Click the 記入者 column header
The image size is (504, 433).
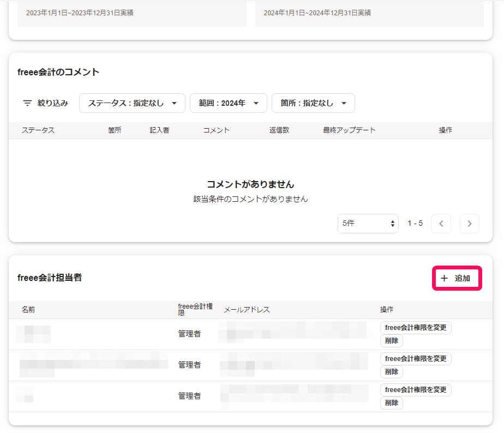[159, 130]
